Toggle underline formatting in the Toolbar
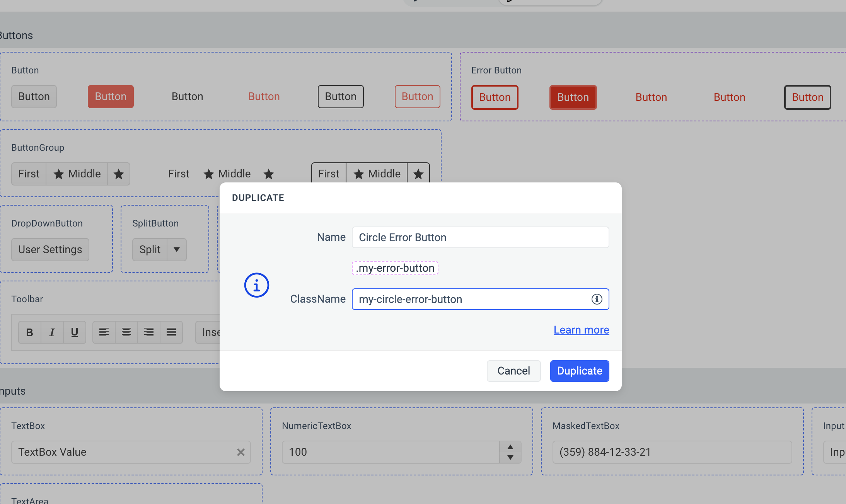Screen dimensions: 846x504 click(x=74, y=332)
